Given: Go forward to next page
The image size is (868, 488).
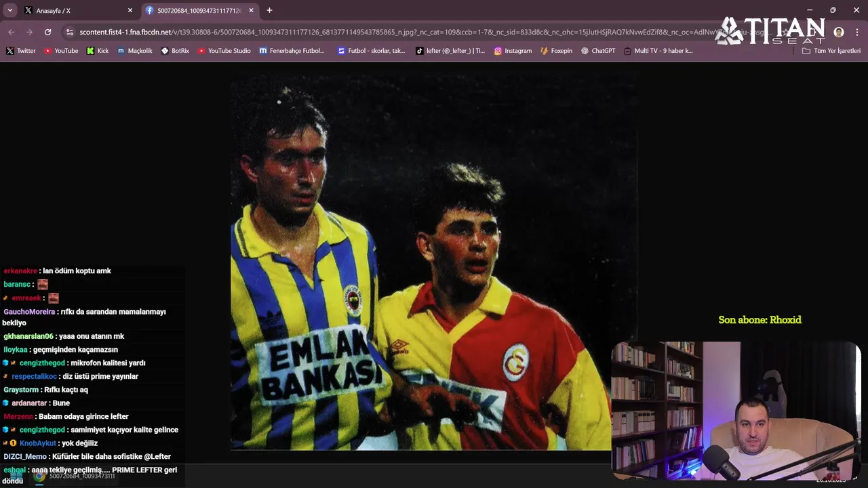Looking at the screenshot, I should click(x=29, y=32).
